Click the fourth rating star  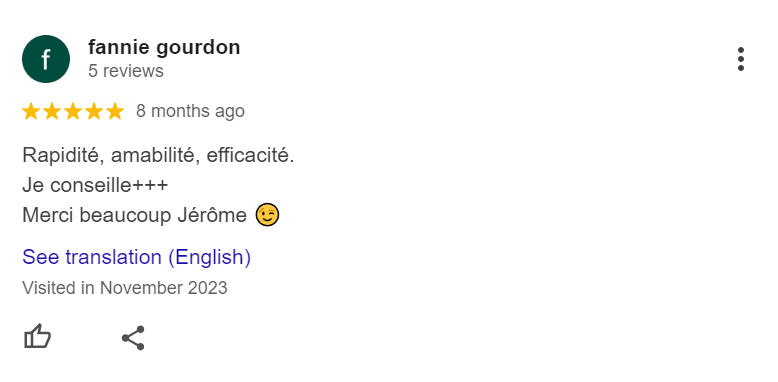[94, 111]
